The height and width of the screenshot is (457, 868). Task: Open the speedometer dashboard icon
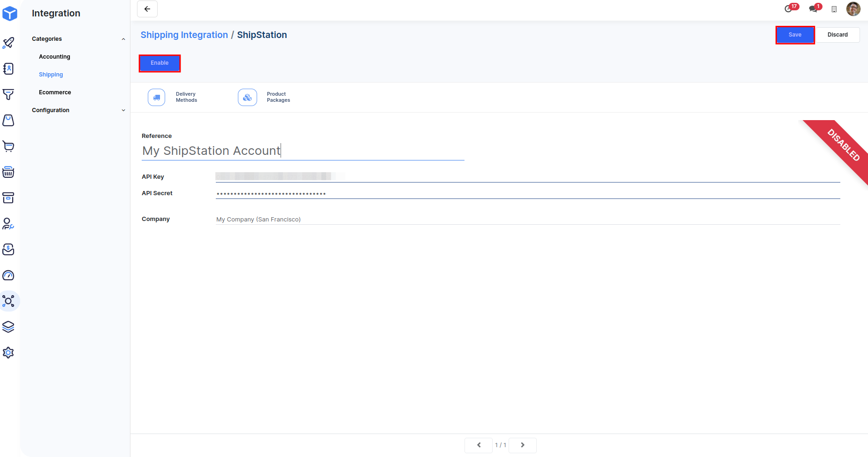pyautogui.click(x=8, y=275)
